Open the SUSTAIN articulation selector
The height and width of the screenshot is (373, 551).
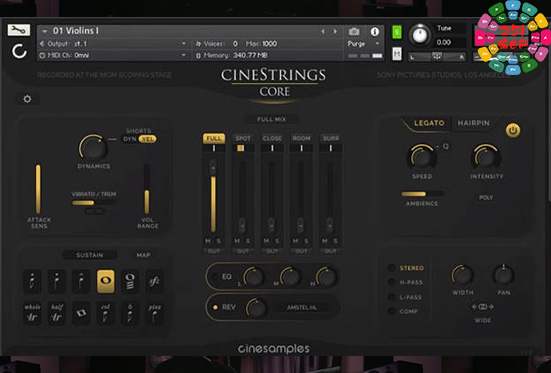(90, 255)
